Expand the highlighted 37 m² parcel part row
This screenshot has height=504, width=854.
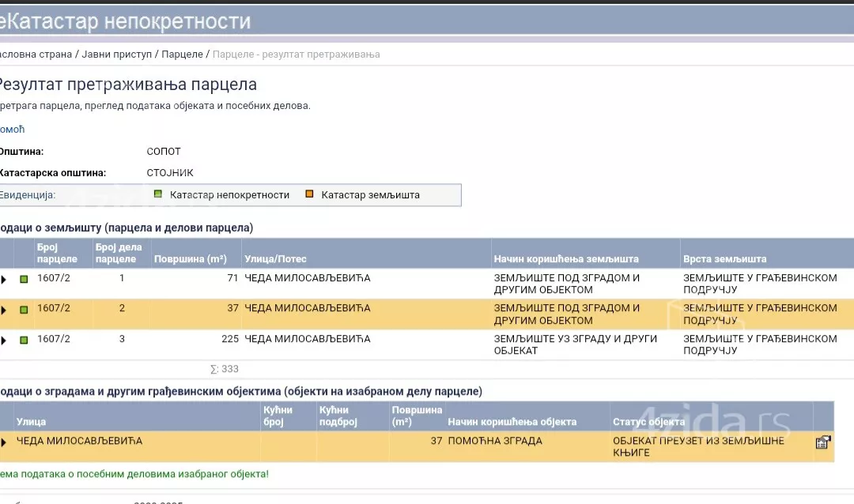4,310
